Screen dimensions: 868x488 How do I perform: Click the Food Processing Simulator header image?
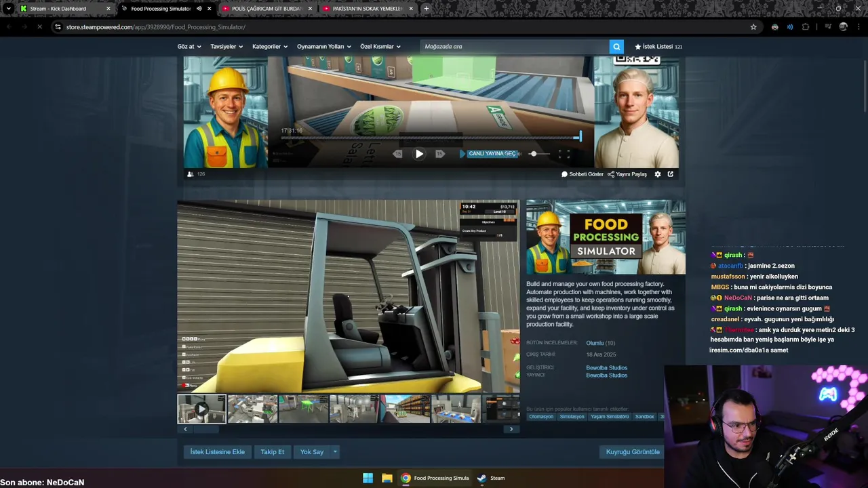606,237
